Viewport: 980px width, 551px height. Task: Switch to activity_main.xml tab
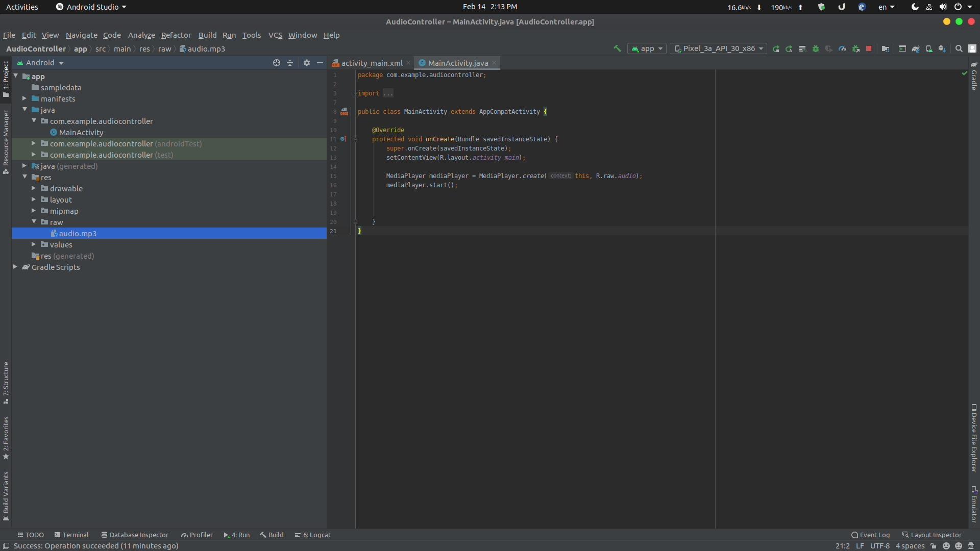372,63
